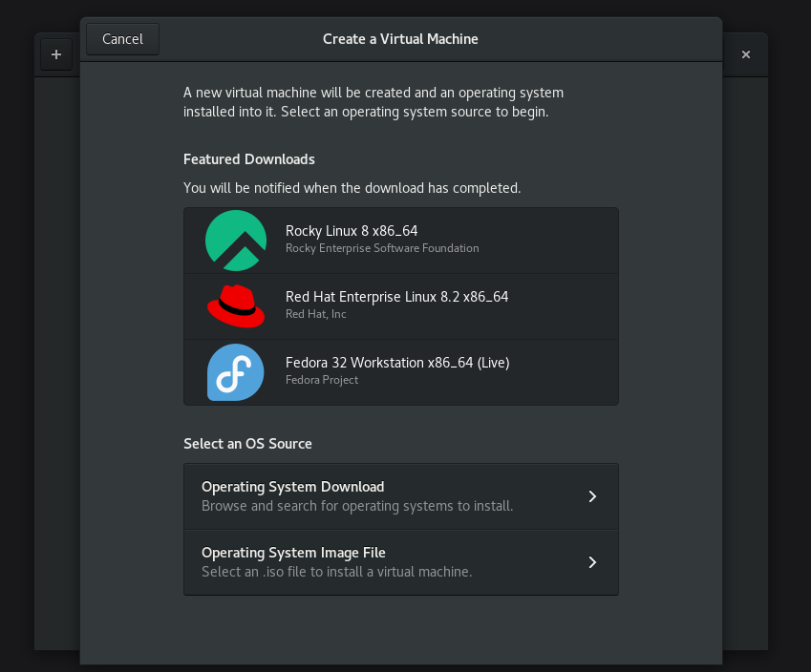The height and width of the screenshot is (672, 811).
Task: Click the Rocky Enterprise Software Foundation subtitle
Action: click(382, 248)
